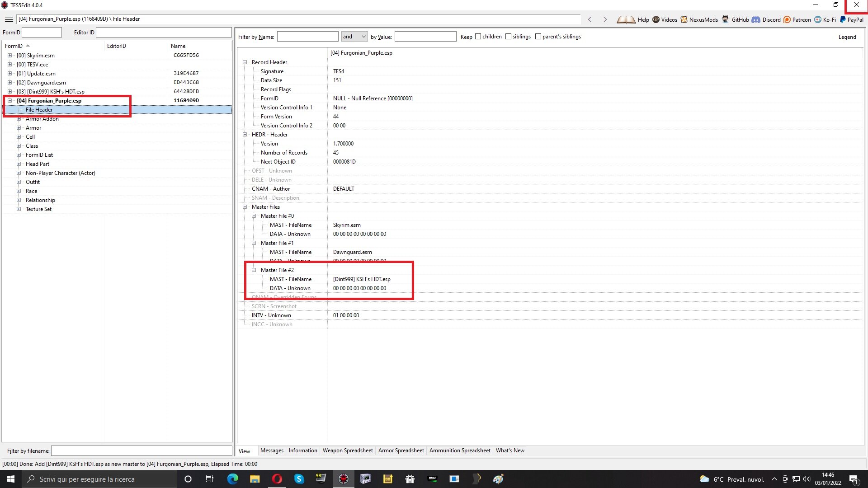This screenshot has width=868, height=488.
Task: Expand the [01] Update.esm node
Action: [x=9, y=74]
